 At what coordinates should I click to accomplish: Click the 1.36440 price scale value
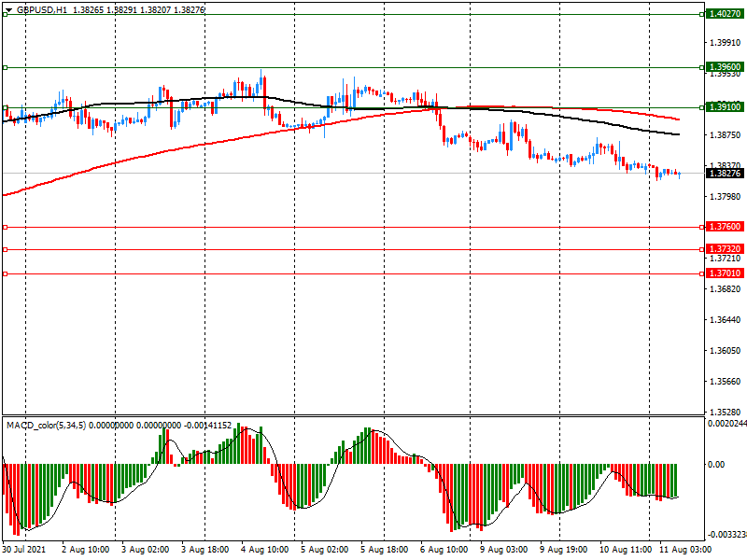click(x=726, y=319)
